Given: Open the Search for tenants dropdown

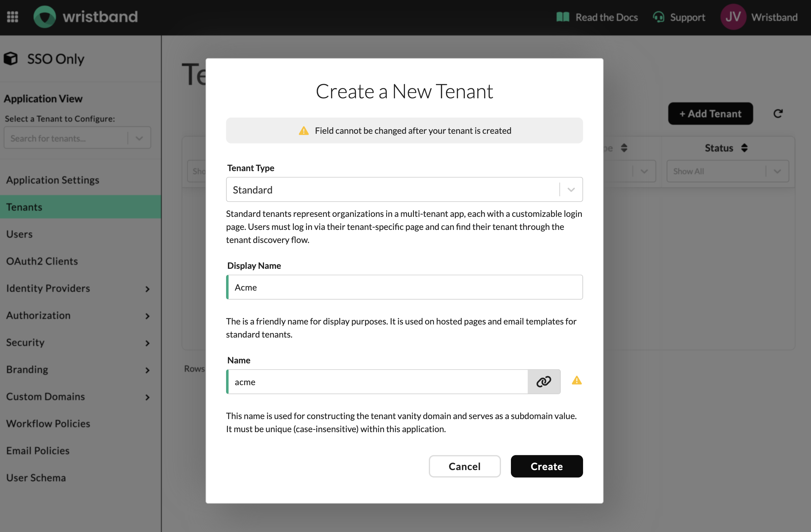Looking at the screenshot, I should [139, 138].
